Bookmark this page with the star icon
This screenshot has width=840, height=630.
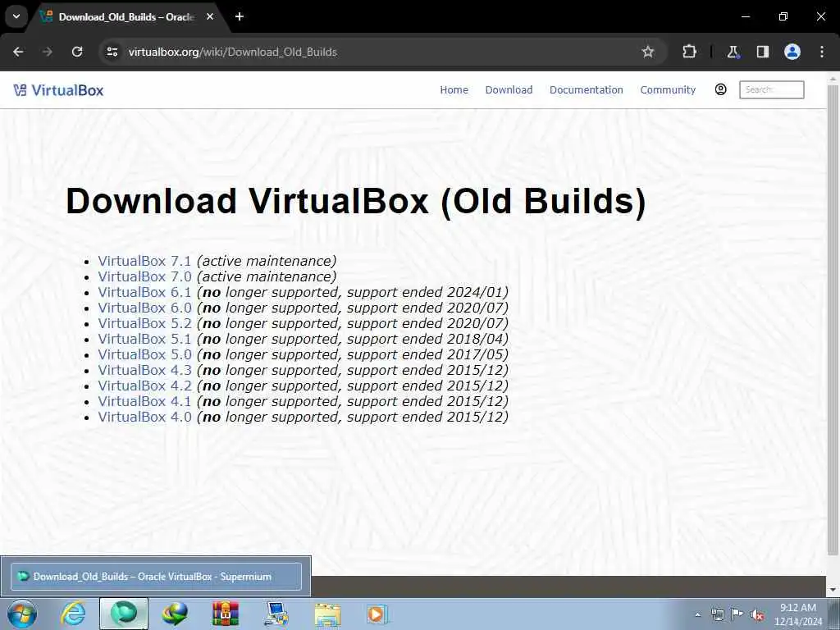648,52
